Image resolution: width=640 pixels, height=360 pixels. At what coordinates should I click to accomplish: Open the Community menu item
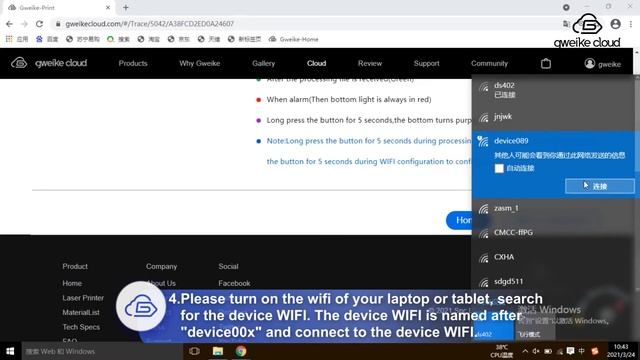[489, 63]
